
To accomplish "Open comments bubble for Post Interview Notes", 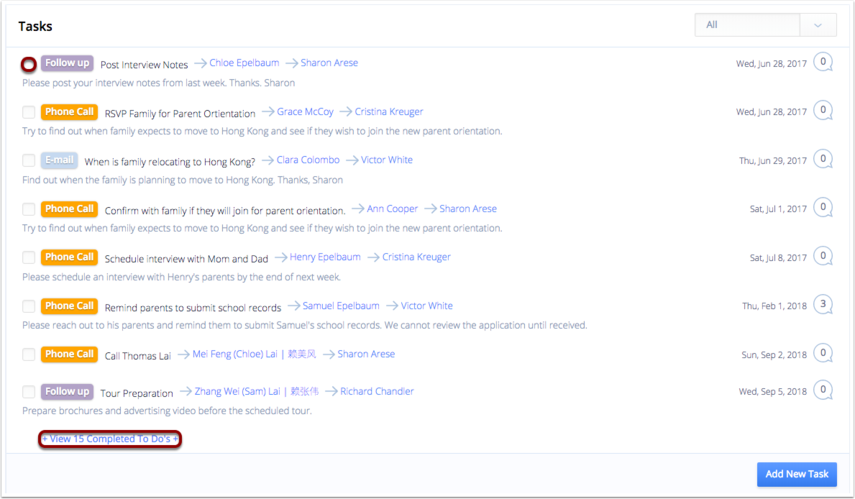I will (823, 62).
